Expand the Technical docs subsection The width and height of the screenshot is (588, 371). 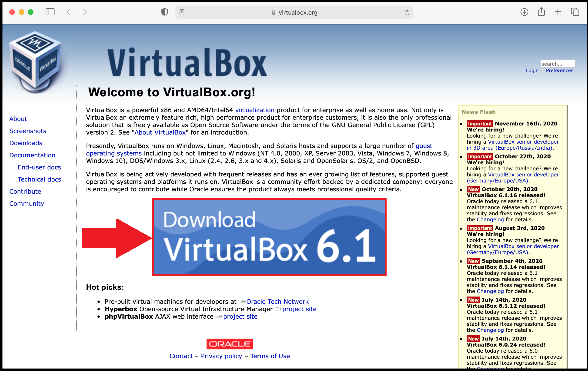39,179
